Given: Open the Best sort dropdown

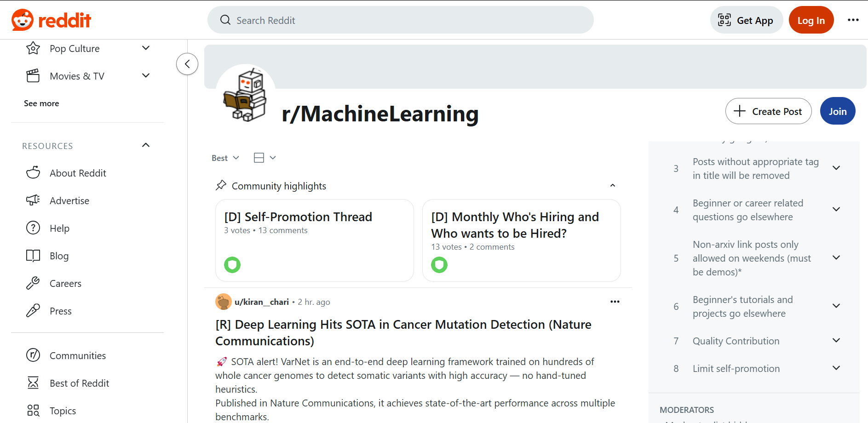Looking at the screenshot, I should [x=225, y=157].
